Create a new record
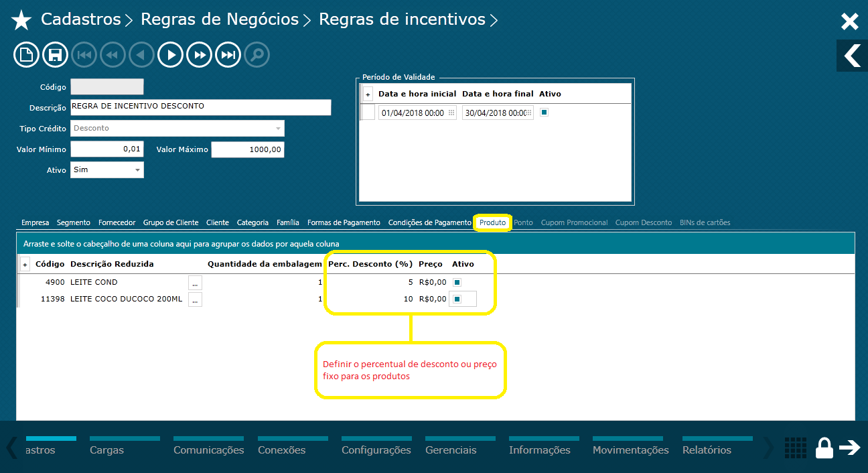868x473 pixels. pyautogui.click(x=26, y=54)
